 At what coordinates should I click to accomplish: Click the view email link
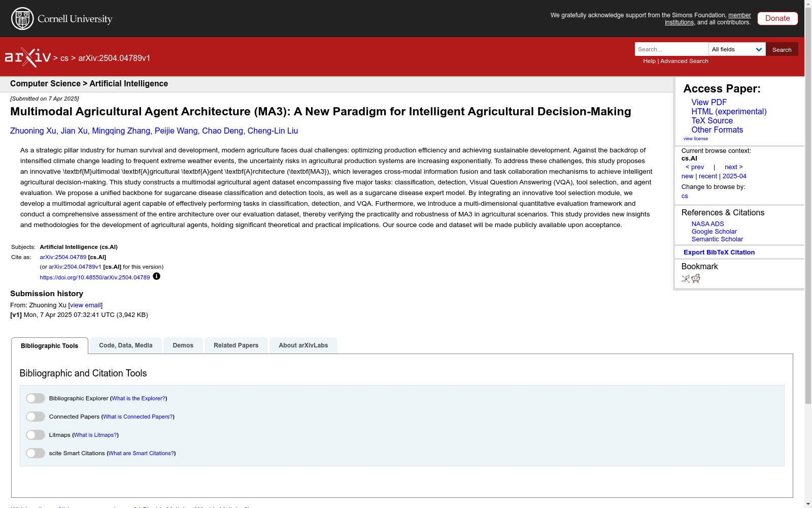tap(85, 305)
